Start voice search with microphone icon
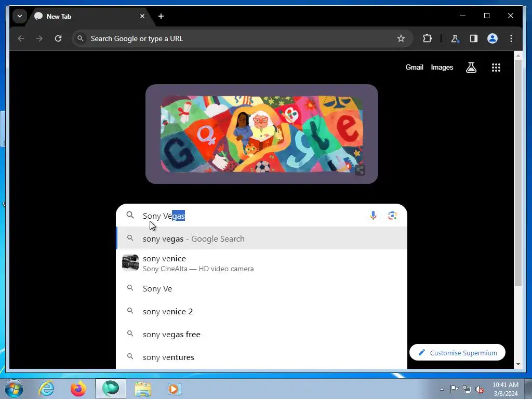This screenshot has width=532, height=399. tap(373, 216)
